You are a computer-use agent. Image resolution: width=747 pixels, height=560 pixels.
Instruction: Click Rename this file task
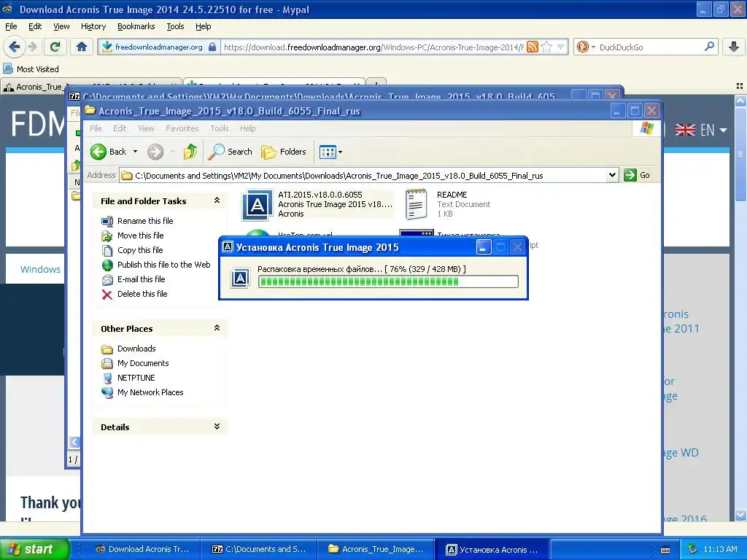click(145, 221)
